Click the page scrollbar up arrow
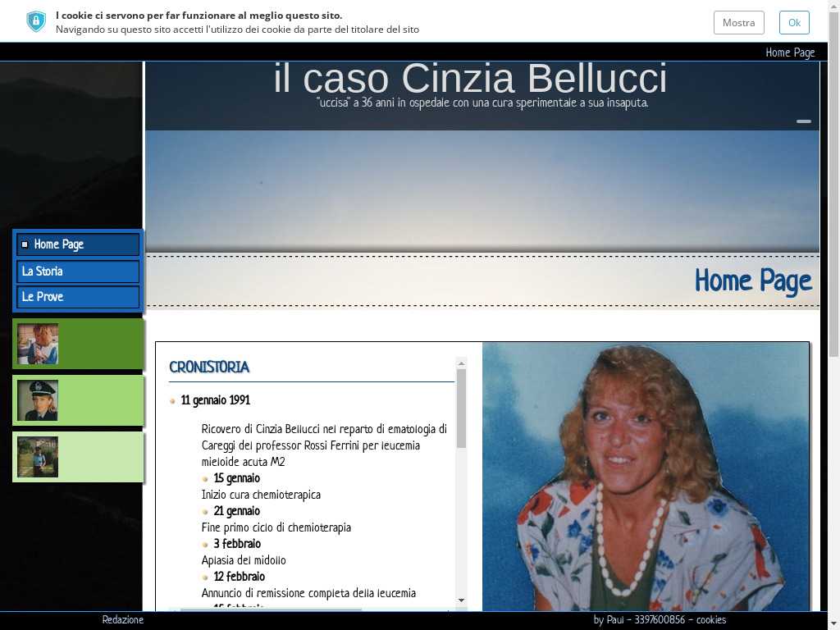This screenshot has width=840, height=630. [833, 6]
